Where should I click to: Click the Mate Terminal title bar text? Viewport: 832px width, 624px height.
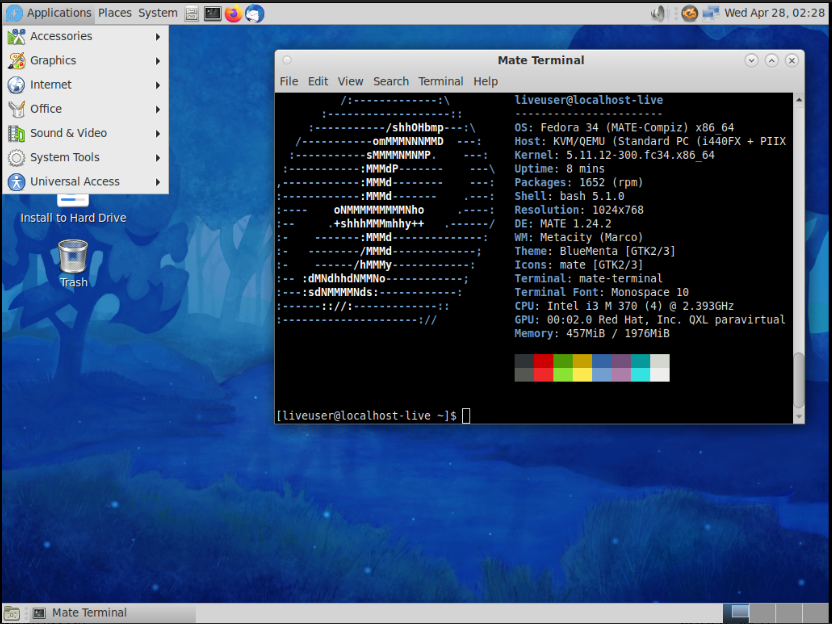coord(541,60)
